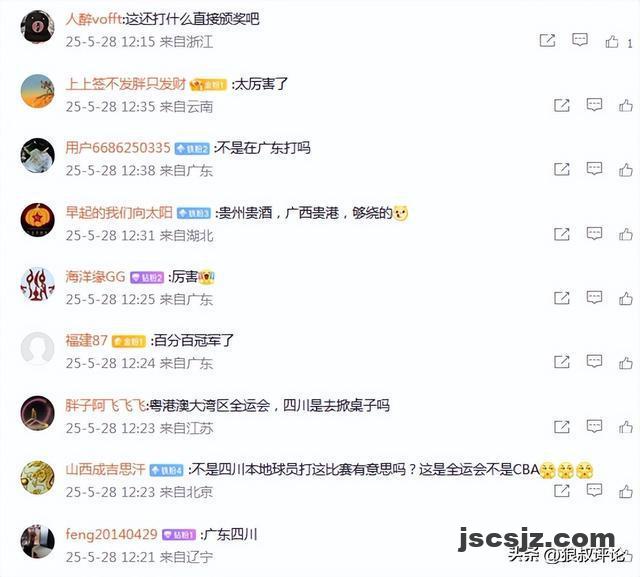Like the 不是在广东打吗 comment
Image resolution: width=640 pixels, height=577 pixels.
coord(626,169)
